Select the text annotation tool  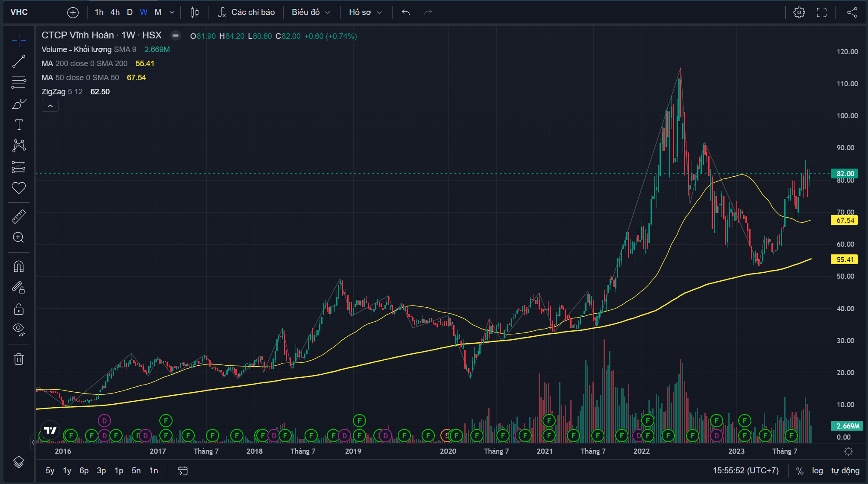click(18, 125)
